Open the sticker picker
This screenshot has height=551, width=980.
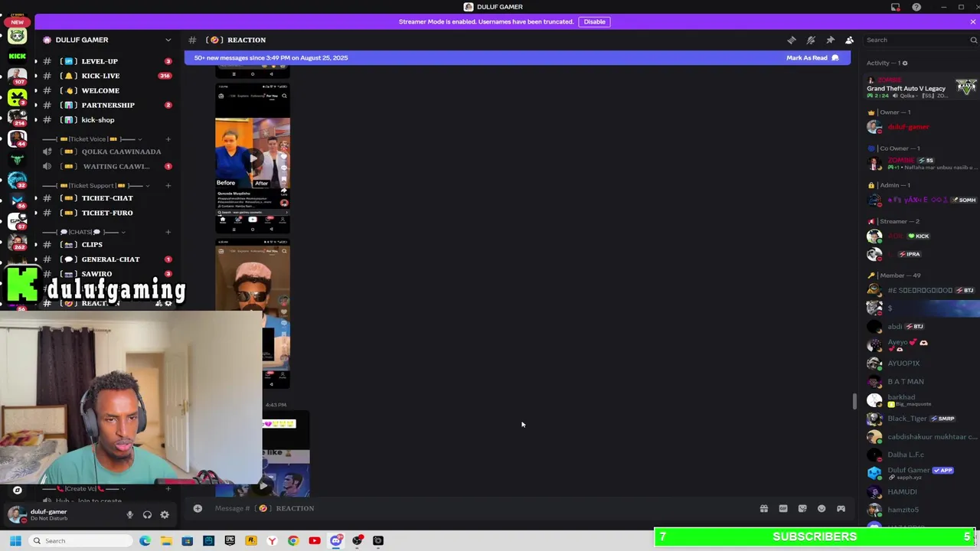[x=802, y=508]
